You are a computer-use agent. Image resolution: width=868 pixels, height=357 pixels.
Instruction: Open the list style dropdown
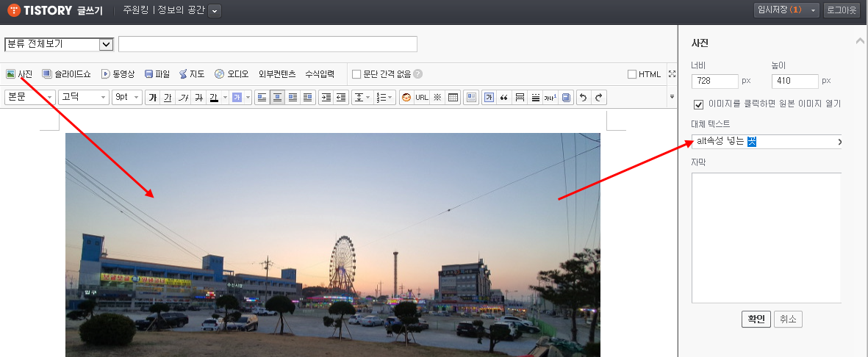[384, 98]
